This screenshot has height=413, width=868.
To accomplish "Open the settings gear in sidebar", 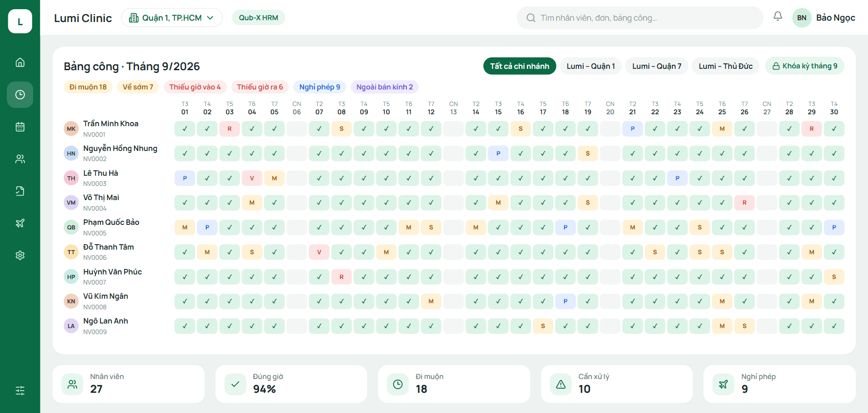I will (20, 255).
